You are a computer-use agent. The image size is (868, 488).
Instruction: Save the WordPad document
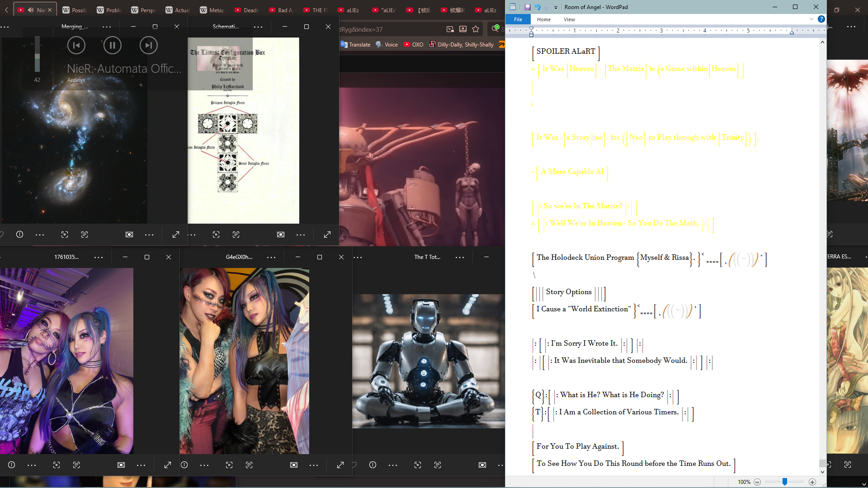point(527,7)
